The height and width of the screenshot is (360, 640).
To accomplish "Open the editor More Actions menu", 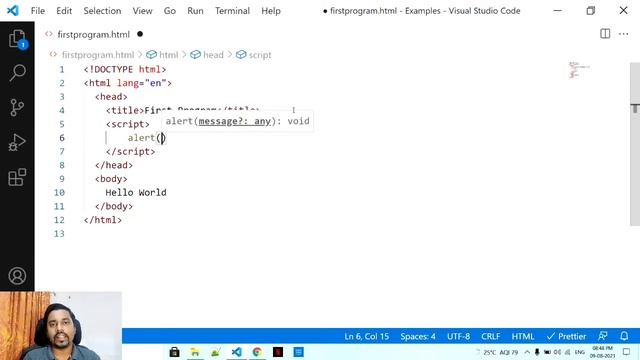I will pos(623,34).
